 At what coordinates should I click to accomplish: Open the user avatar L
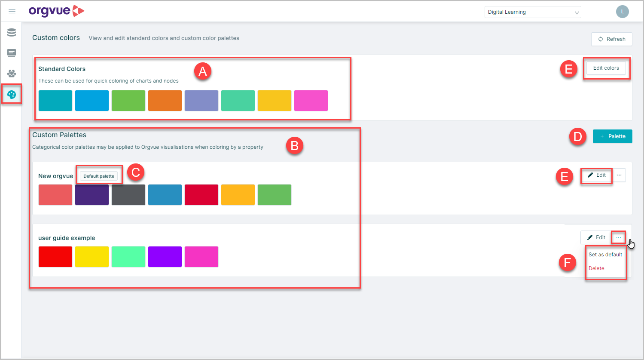(622, 12)
